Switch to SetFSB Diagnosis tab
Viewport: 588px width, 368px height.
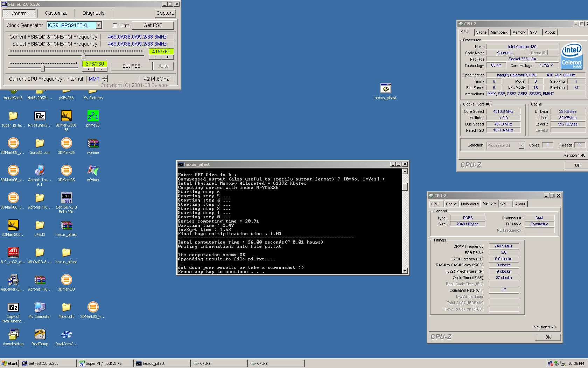[x=93, y=13]
